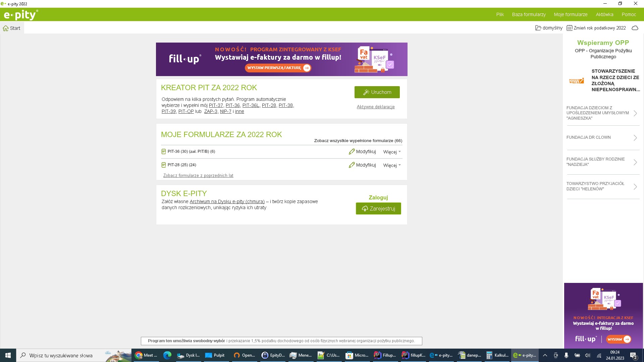Click the cloud sync icon in top bar
644x362 pixels.
pyautogui.click(x=635, y=28)
